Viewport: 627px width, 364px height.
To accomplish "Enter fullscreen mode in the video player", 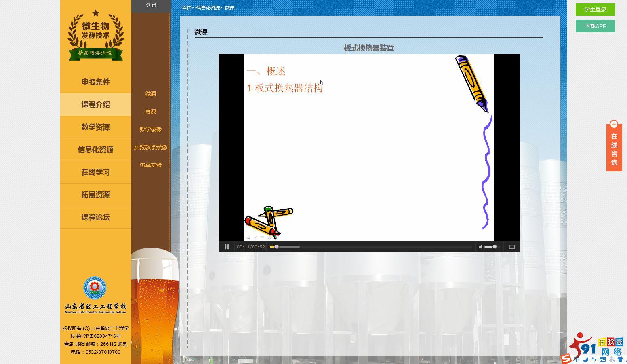I will 511,247.
